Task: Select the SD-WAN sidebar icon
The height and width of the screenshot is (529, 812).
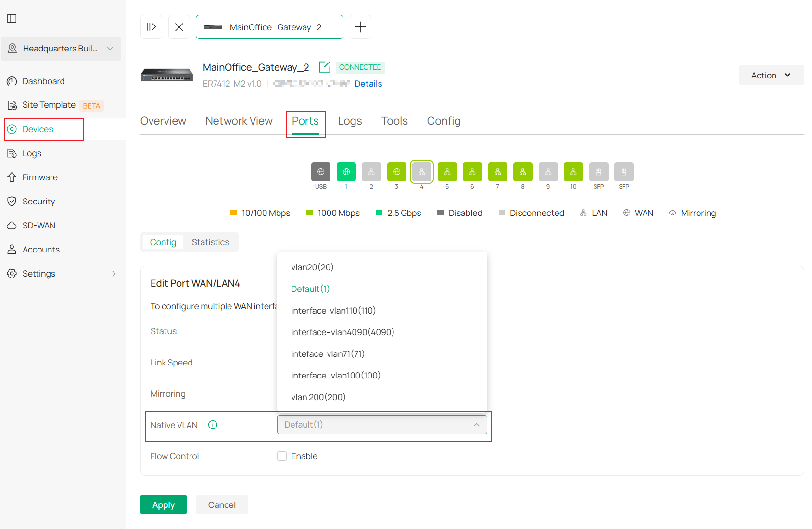Action: point(12,225)
